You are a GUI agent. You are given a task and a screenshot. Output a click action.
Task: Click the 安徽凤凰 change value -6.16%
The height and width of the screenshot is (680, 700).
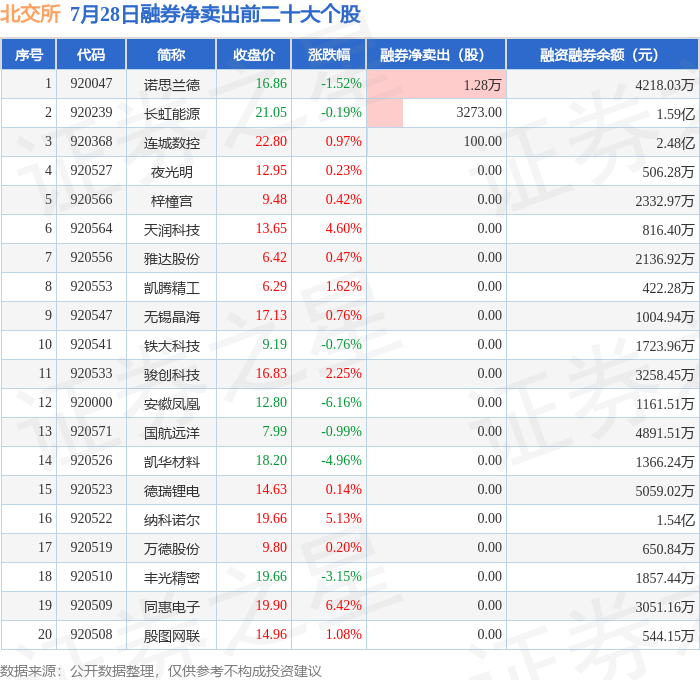coord(341,403)
